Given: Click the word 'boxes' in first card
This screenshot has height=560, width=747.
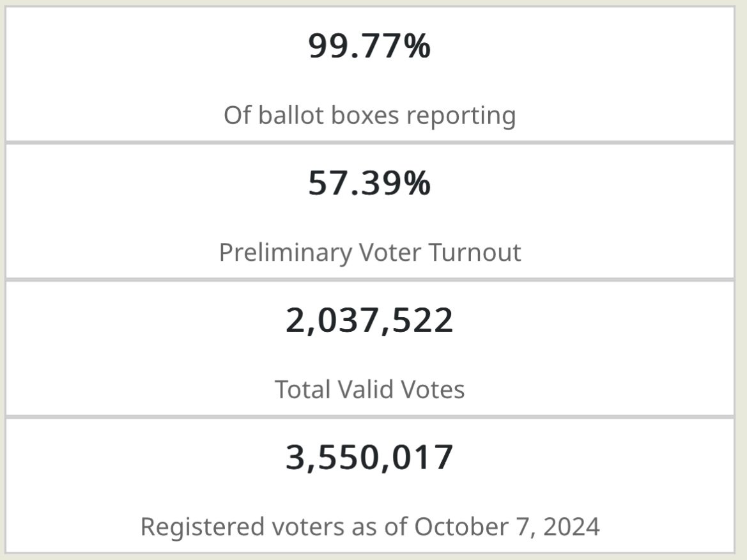Looking at the screenshot, I should tap(365, 116).
